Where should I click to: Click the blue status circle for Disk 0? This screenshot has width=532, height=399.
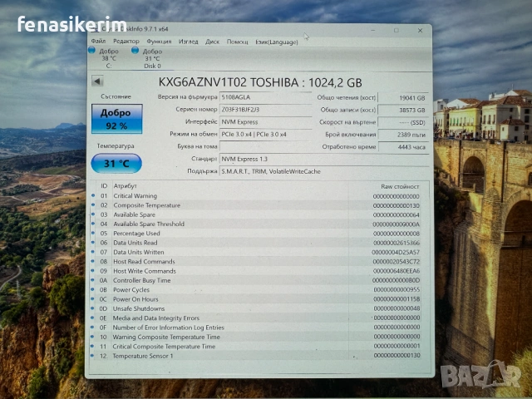pos(135,50)
